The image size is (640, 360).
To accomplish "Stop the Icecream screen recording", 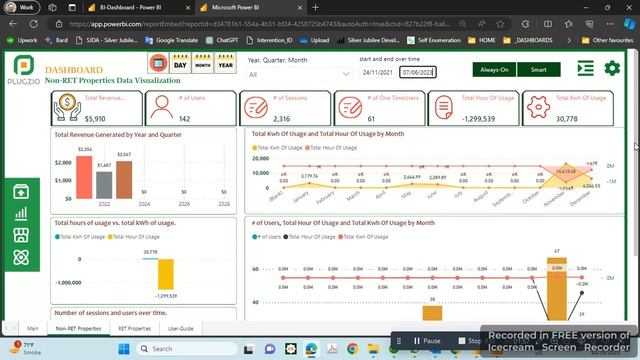I will click(x=469, y=340).
